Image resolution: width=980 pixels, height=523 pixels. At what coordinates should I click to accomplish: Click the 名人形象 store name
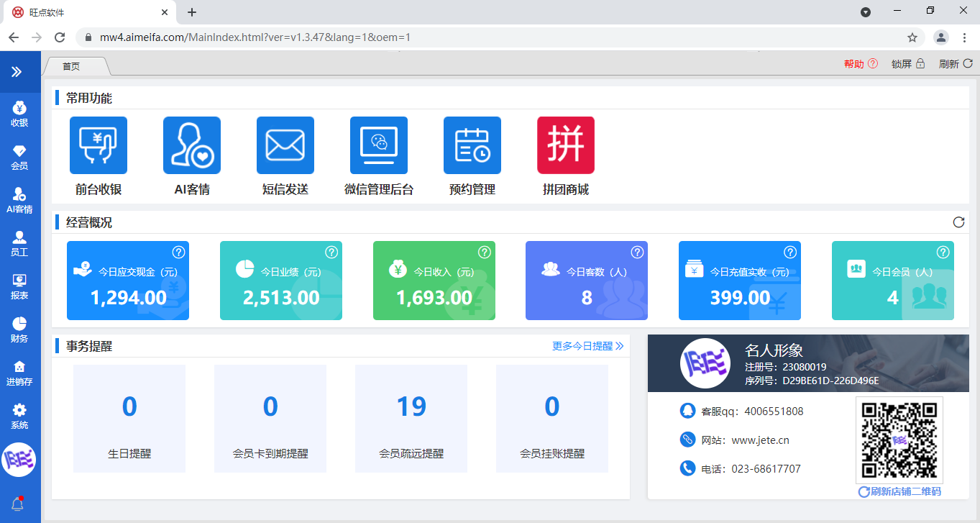pyautogui.click(x=774, y=351)
